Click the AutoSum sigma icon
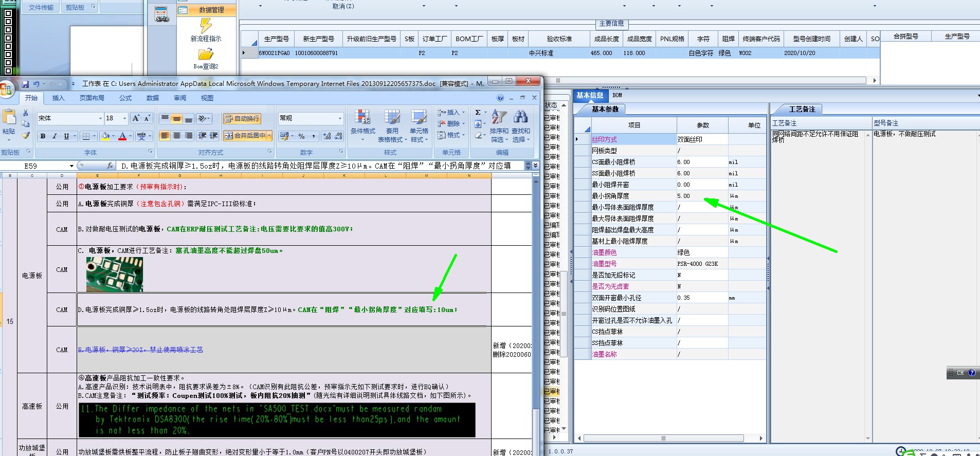This screenshot has width=980, height=456. point(478,112)
